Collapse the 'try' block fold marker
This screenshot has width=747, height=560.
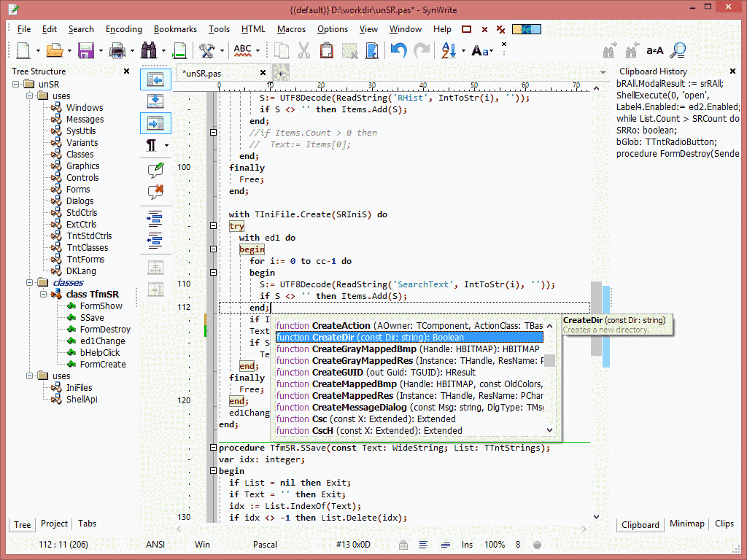[x=213, y=226]
